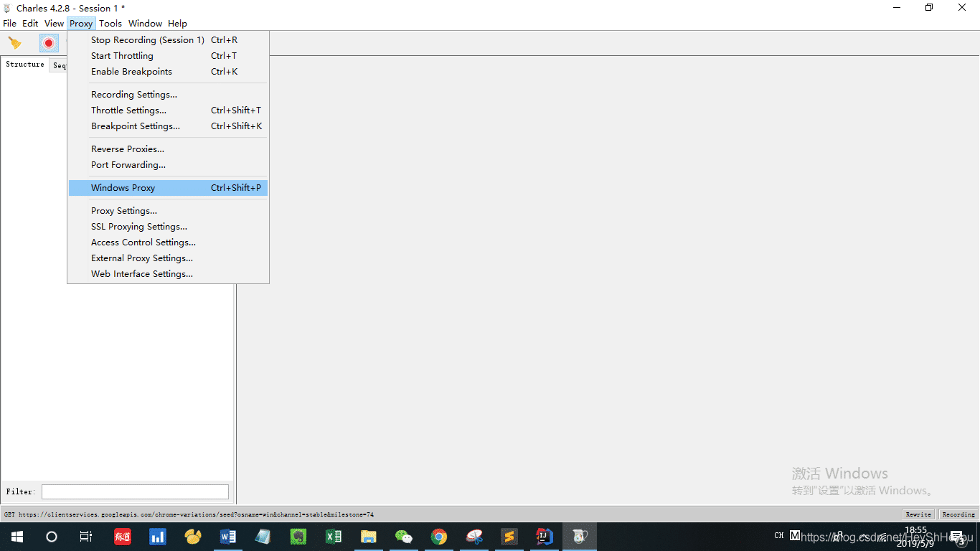
Task: Open the Windows Start menu
Action: coord(17,537)
